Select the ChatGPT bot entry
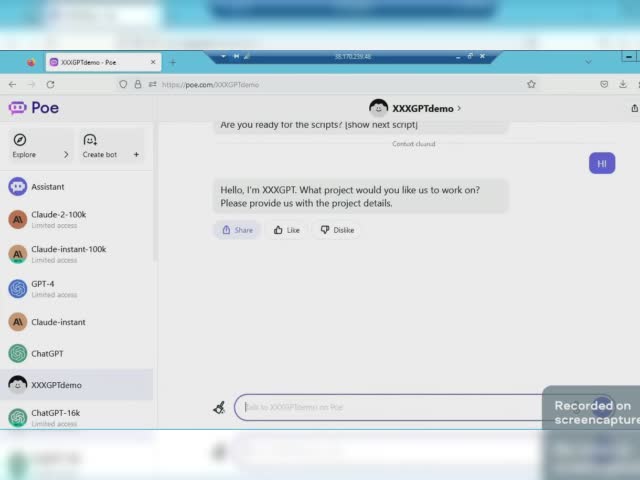This screenshot has width=640, height=480. pyautogui.click(x=77, y=353)
